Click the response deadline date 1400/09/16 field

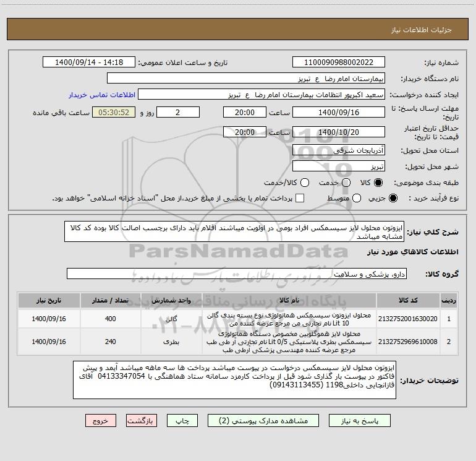339,112
